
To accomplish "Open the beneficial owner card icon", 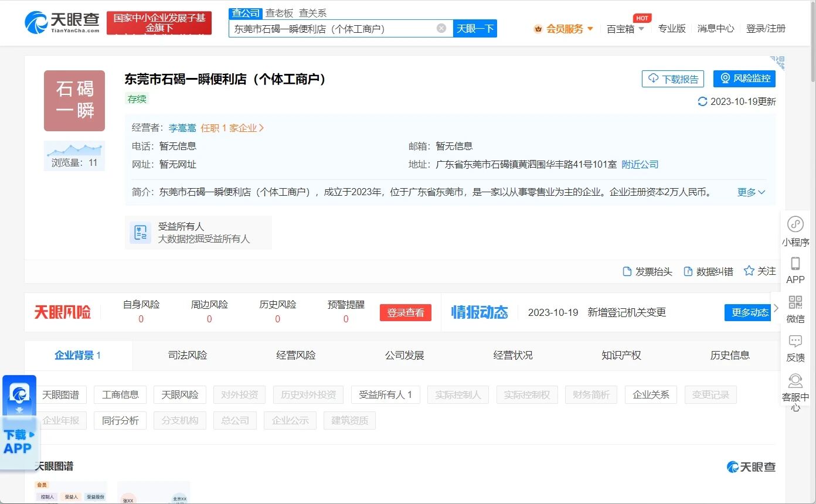I will [x=140, y=233].
